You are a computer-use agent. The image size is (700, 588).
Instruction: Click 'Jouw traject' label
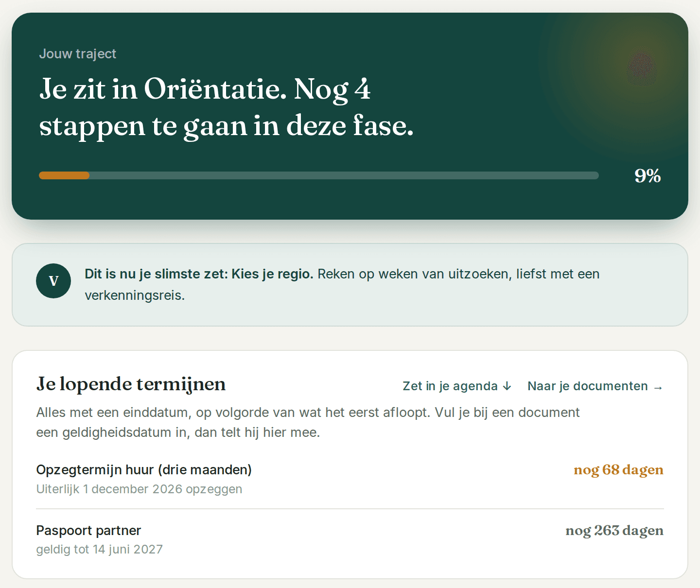click(x=78, y=53)
